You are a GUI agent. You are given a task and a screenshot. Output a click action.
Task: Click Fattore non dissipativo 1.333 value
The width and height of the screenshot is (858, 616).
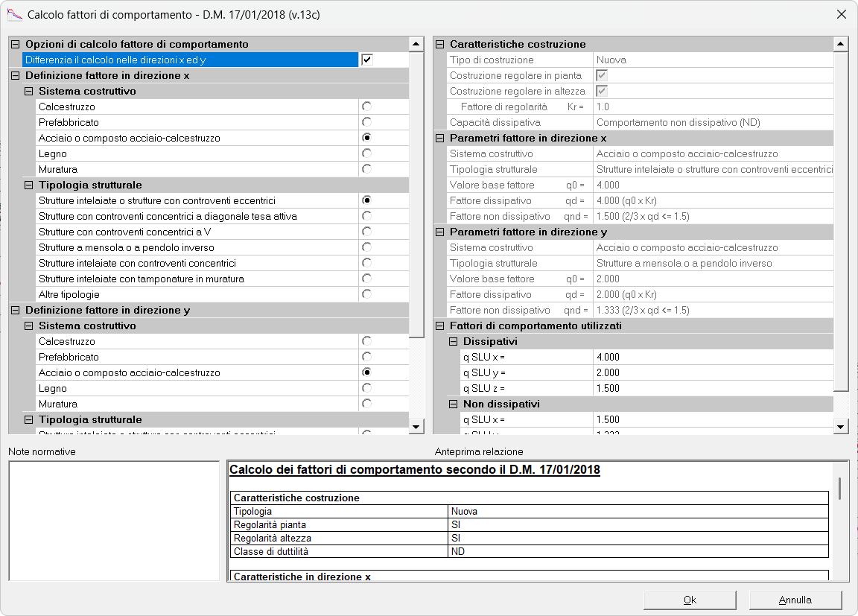[x=713, y=310]
